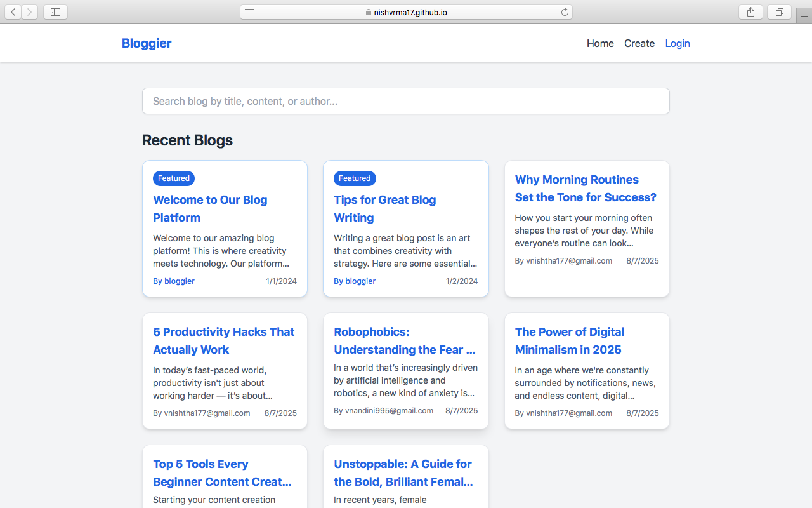Click excerpt 'In a world that's increasingly driven'
Viewport: 812px width, 508px height.
tap(405, 380)
